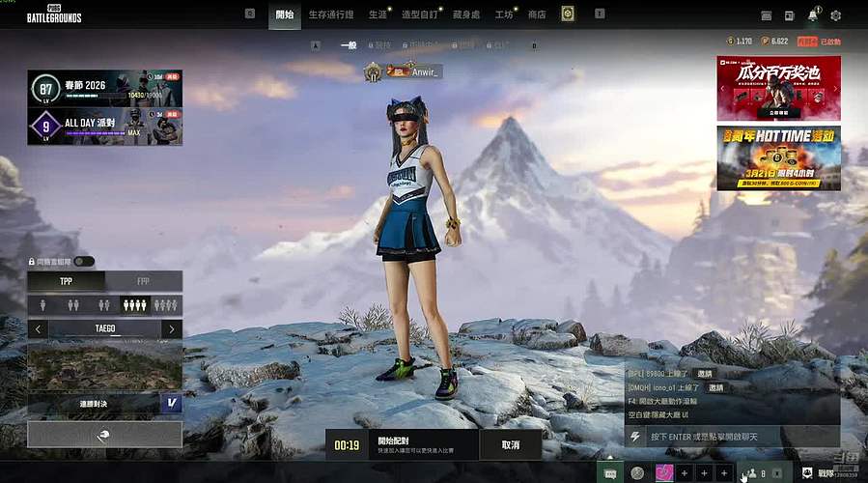Click the level 87 circle badge
Viewport: 868px width, 483px height.
46,89
